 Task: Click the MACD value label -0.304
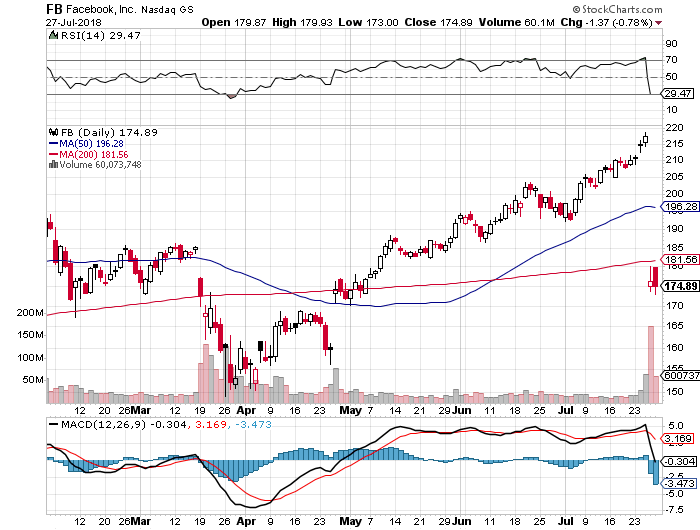pyautogui.click(x=680, y=461)
